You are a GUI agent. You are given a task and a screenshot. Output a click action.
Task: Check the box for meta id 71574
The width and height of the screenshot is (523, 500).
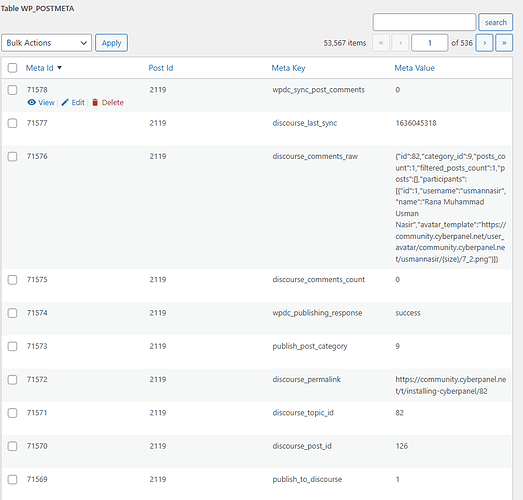(x=12, y=313)
